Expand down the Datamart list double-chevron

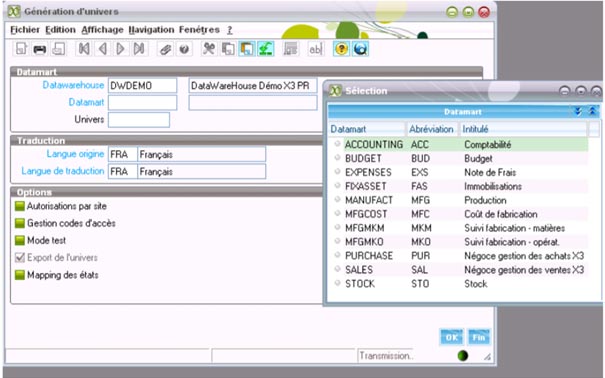click(578, 111)
